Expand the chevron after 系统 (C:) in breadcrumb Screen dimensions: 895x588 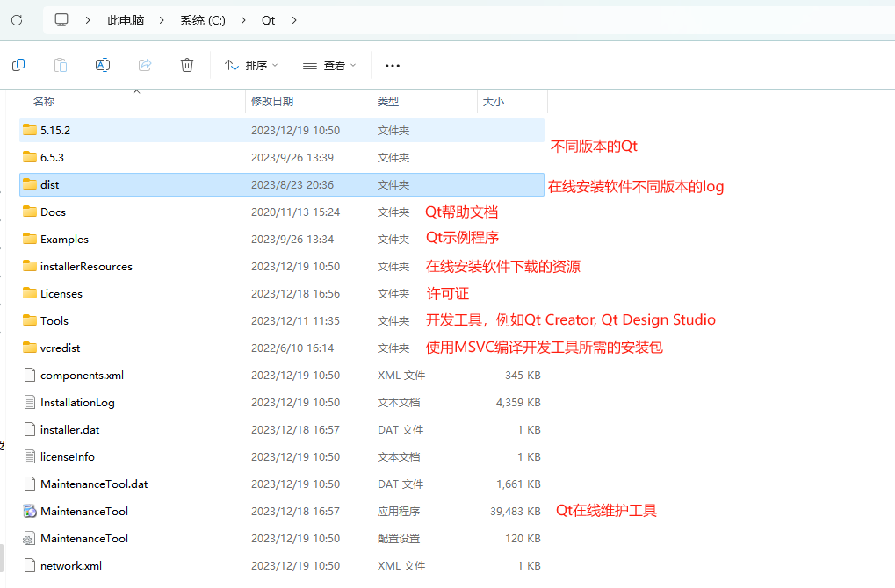pyautogui.click(x=243, y=20)
